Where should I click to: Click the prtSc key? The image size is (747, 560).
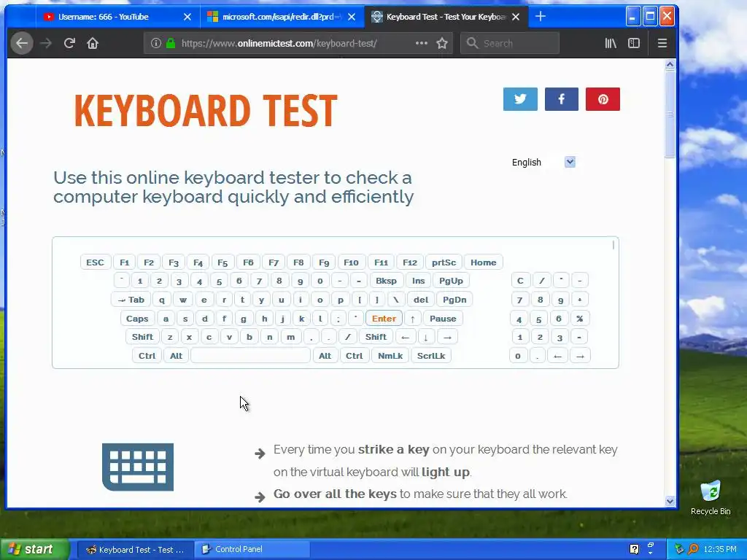(x=444, y=262)
